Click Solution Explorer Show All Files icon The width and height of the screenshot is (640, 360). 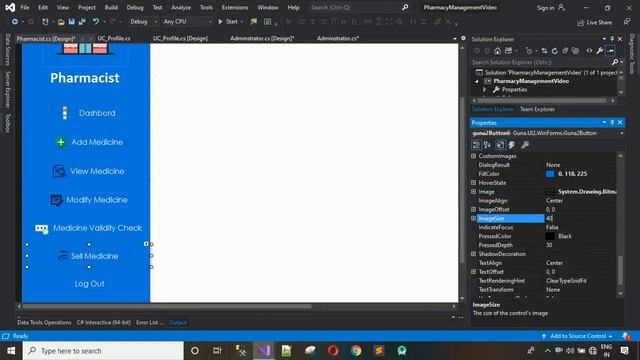(576, 51)
